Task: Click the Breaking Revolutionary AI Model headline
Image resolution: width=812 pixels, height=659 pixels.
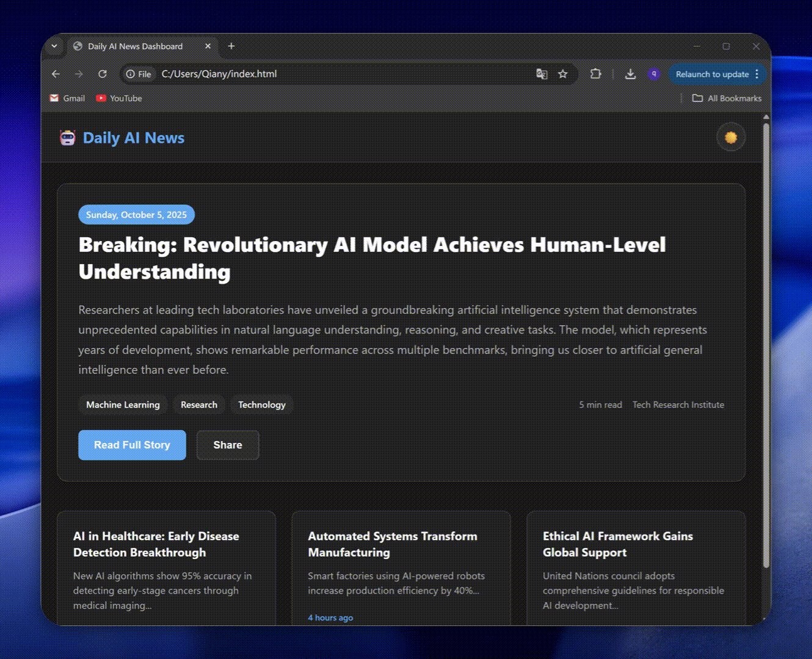Action: (x=372, y=258)
